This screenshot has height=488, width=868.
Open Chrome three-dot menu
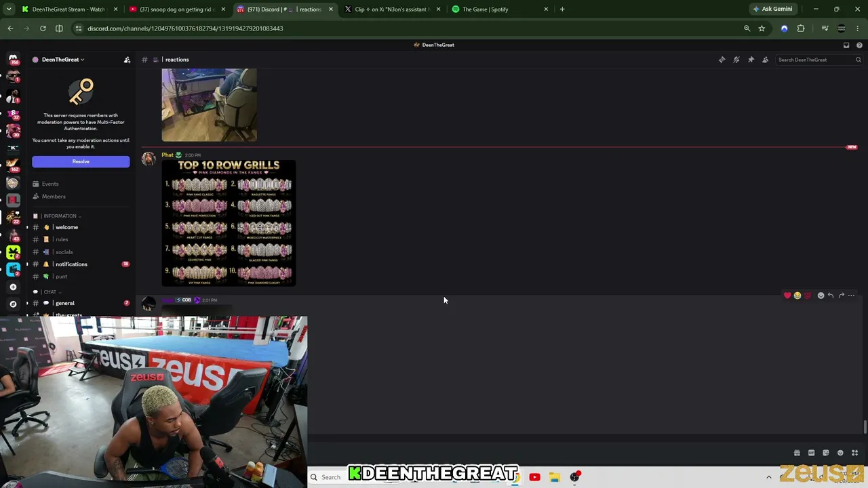pos(858,28)
